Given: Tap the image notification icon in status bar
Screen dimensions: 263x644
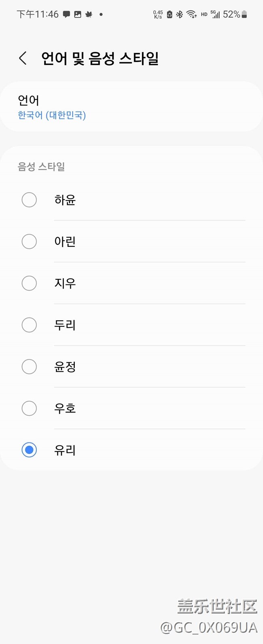Looking at the screenshot, I should [x=78, y=15].
